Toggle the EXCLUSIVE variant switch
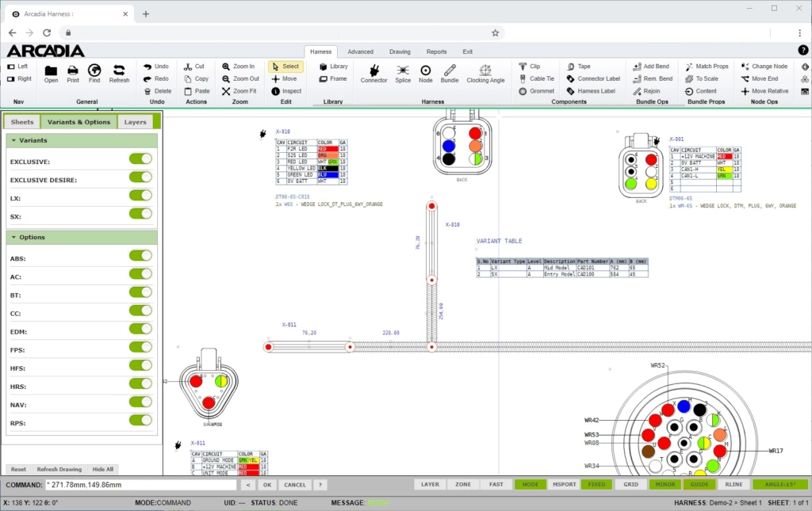 click(x=140, y=159)
